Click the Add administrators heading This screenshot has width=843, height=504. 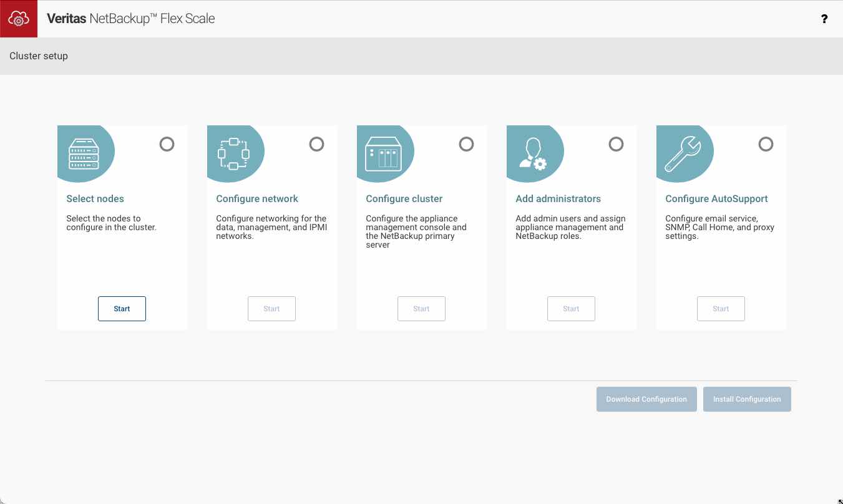pos(558,199)
